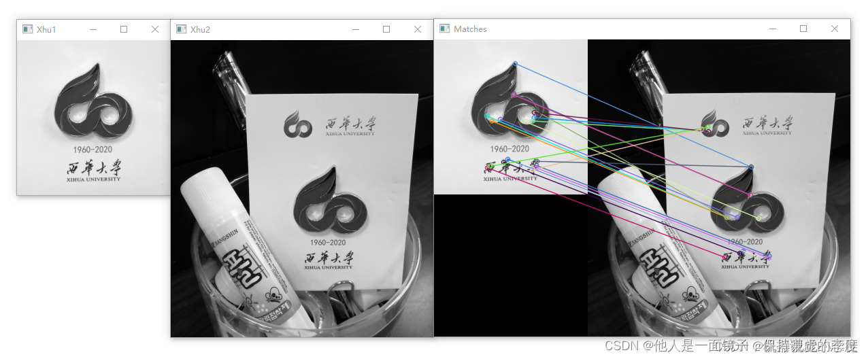Click the Matches window app icon
Image resolution: width=868 pixels, height=359 pixels.
click(444, 29)
